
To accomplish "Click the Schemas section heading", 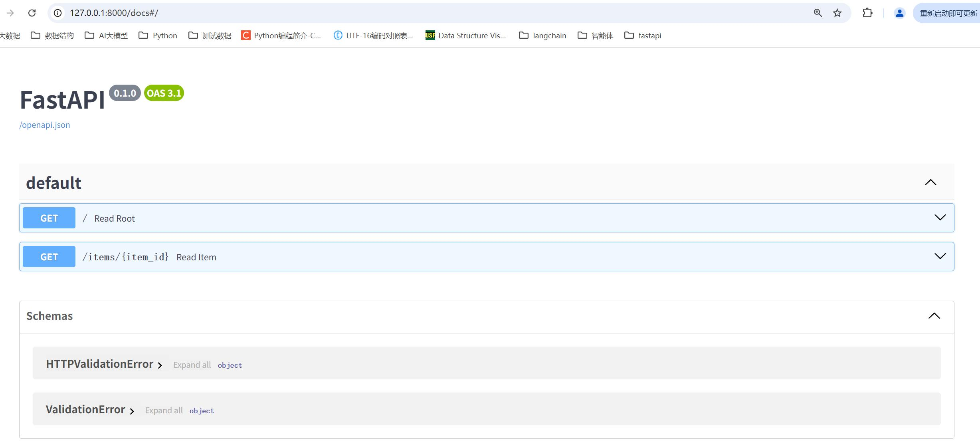I will click(49, 316).
